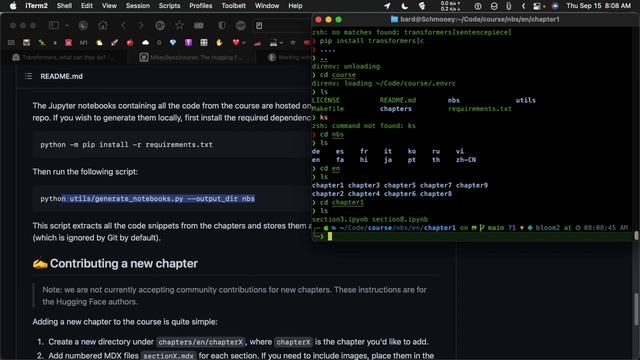Click the browser Home icon
Screen dimensions: 640x360
[x=103, y=26]
